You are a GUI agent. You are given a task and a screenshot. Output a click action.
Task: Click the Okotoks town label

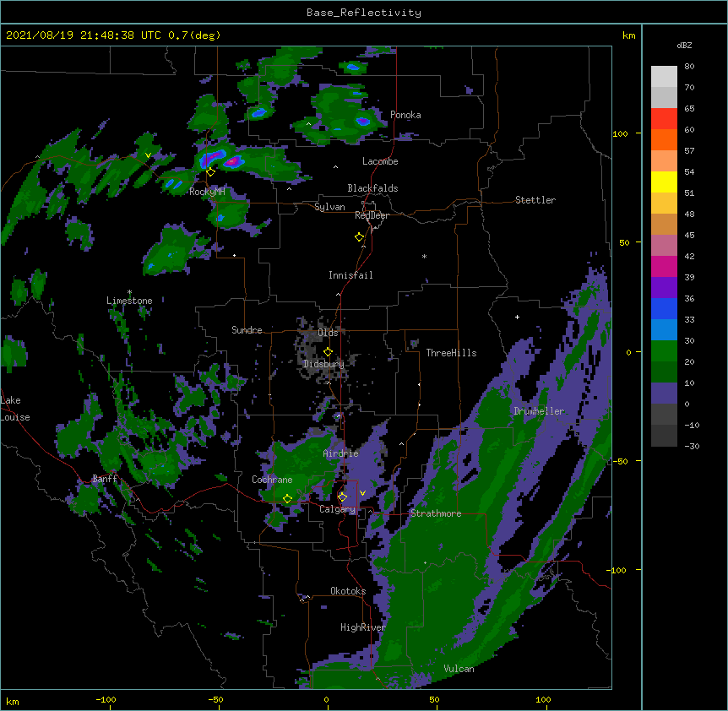coord(348,591)
